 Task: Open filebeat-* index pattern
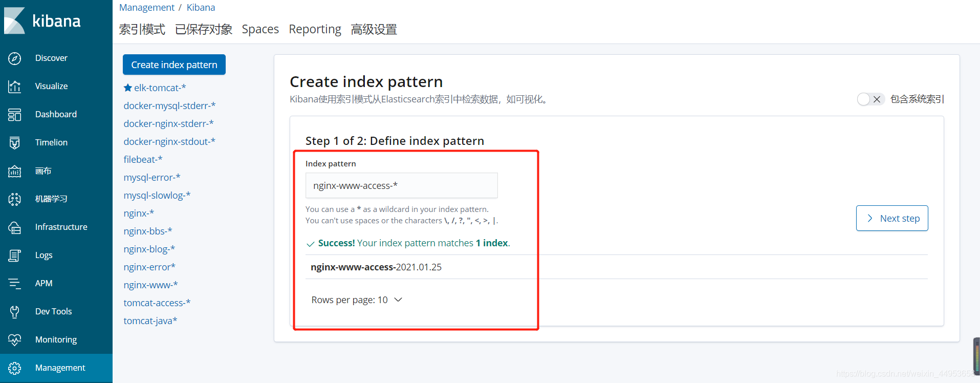coord(143,159)
